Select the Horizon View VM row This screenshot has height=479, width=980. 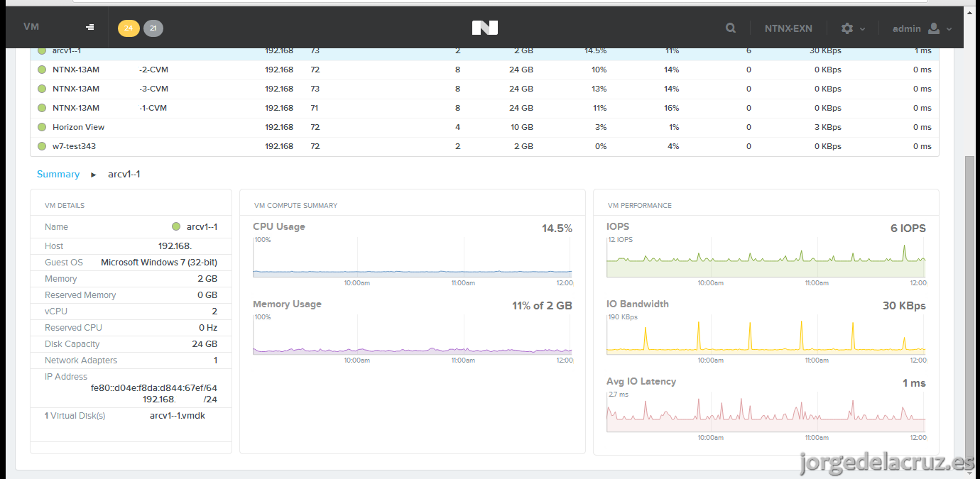[484, 127]
